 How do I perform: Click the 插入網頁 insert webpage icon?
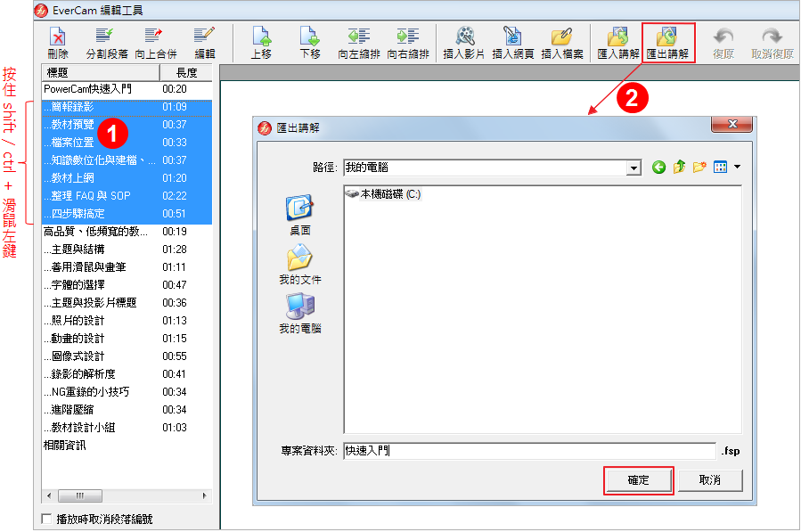pyautogui.click(x=513, y=37)
